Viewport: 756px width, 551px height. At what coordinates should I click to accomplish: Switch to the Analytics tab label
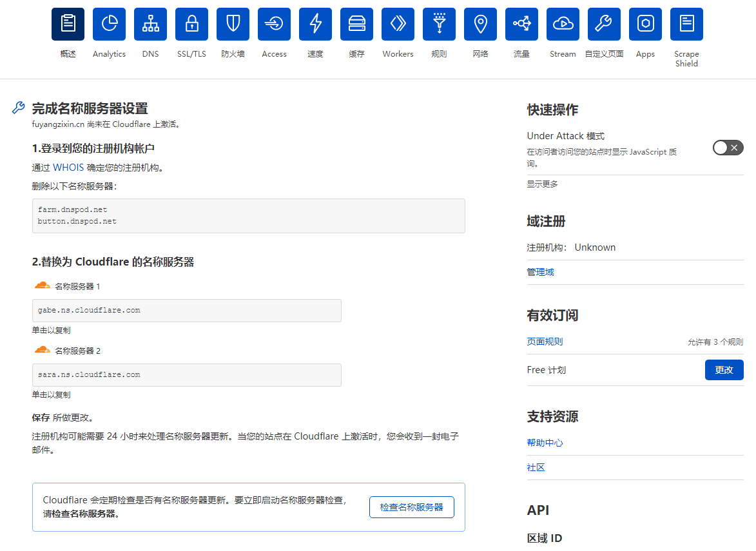point(110,54)
